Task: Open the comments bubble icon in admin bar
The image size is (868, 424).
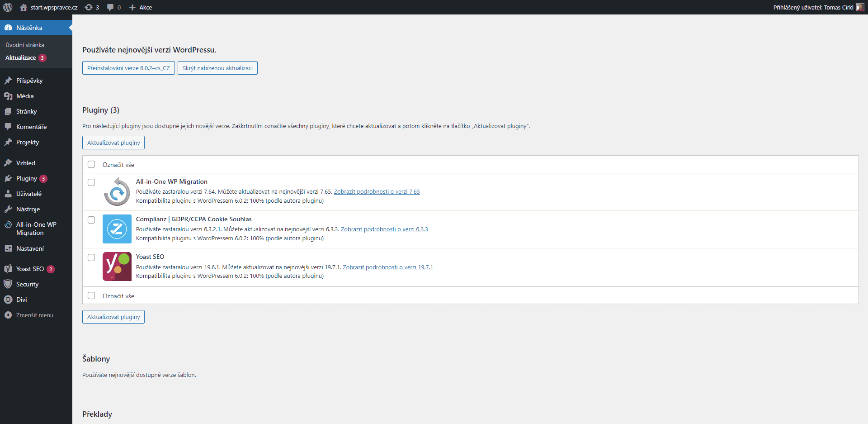Action: [x=110, y=7]
